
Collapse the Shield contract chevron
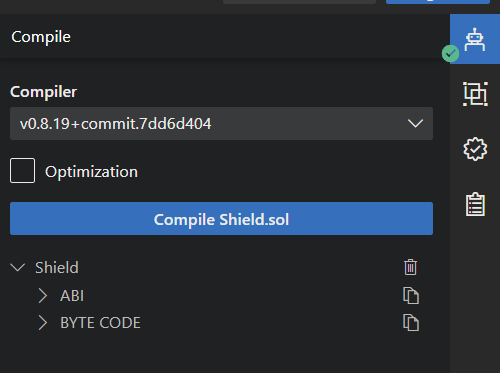(x=18, y=267)
